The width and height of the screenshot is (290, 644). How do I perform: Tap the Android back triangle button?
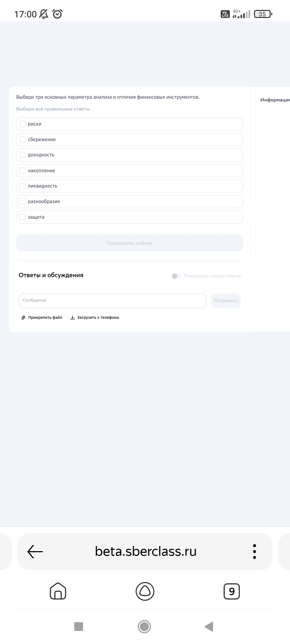coord(209,627)
